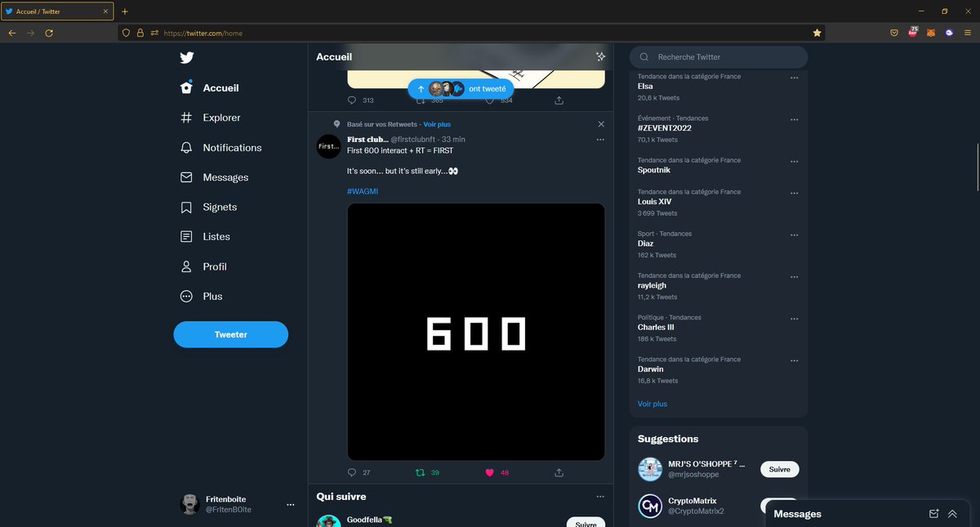Click the padlock site security icon
Viewport: 980px width, 527px height.
coord(140,33)
